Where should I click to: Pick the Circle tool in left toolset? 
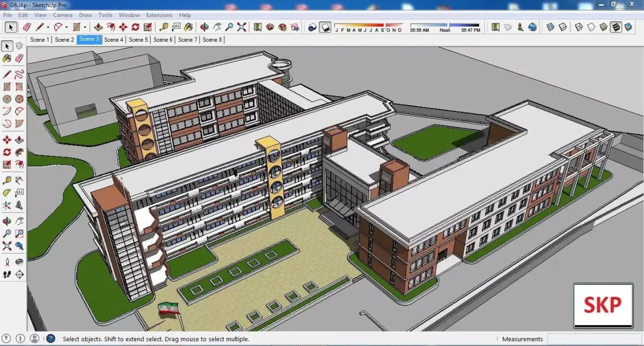point(7,99)
